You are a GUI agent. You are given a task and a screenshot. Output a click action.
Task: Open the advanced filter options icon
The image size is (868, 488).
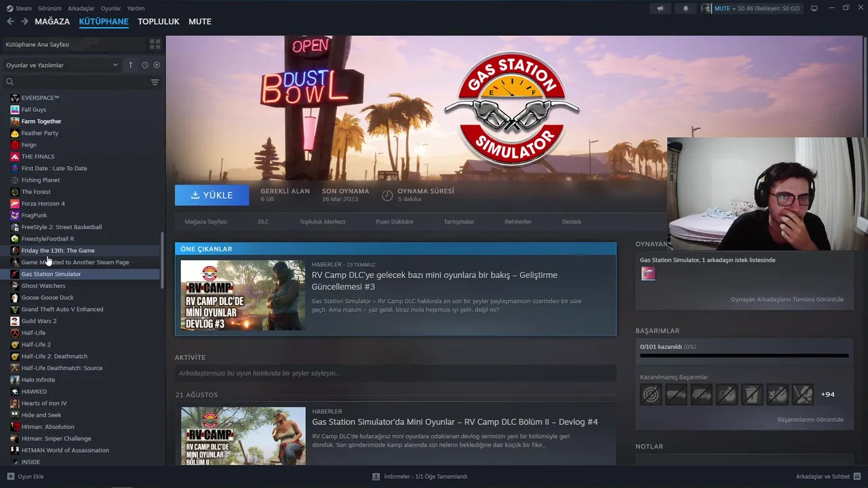coord(155,82)
